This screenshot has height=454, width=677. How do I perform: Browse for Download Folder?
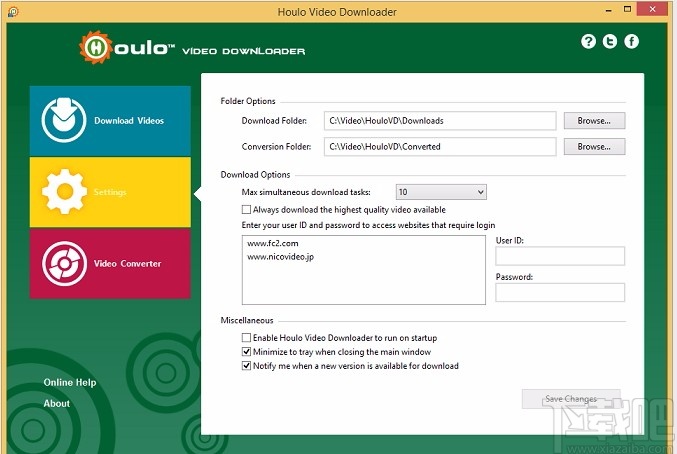pyautogui.click(x=594, y=121)
